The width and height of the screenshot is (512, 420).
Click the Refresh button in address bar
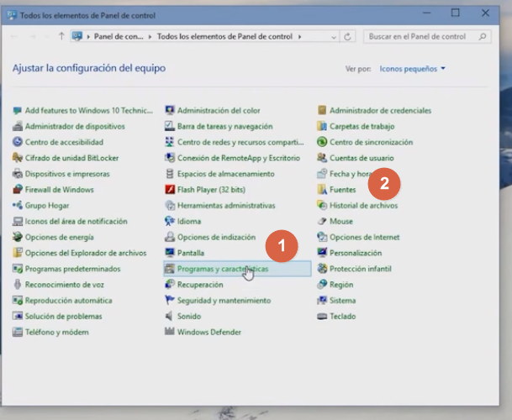[347, 37]
